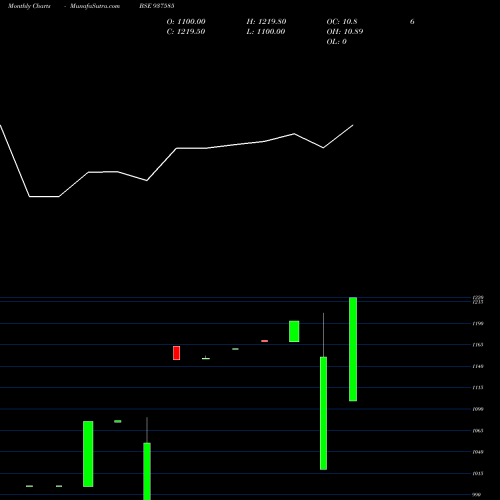Screen dimensions: 500x500
Task: Click the 1063 price axis label
Action: click(x=478, y=431)
